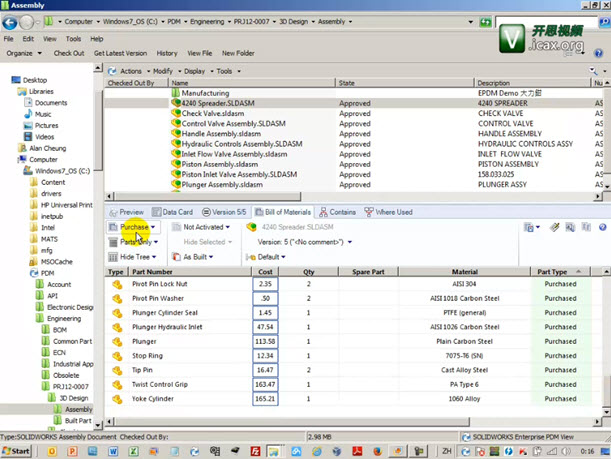Viewport: 611px width, 459px height.
Task: Click the Preview tab icon
Action: [x=113, y=212]
